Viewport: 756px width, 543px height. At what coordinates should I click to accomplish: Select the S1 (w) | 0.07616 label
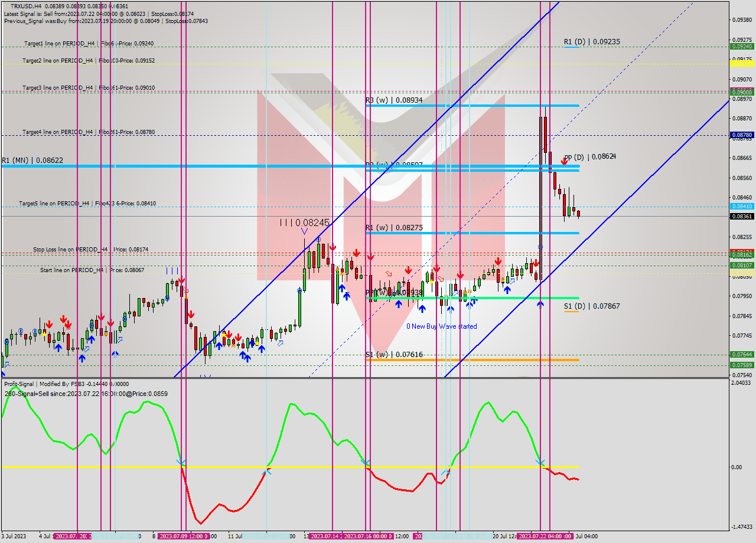(x=394, y=355)
